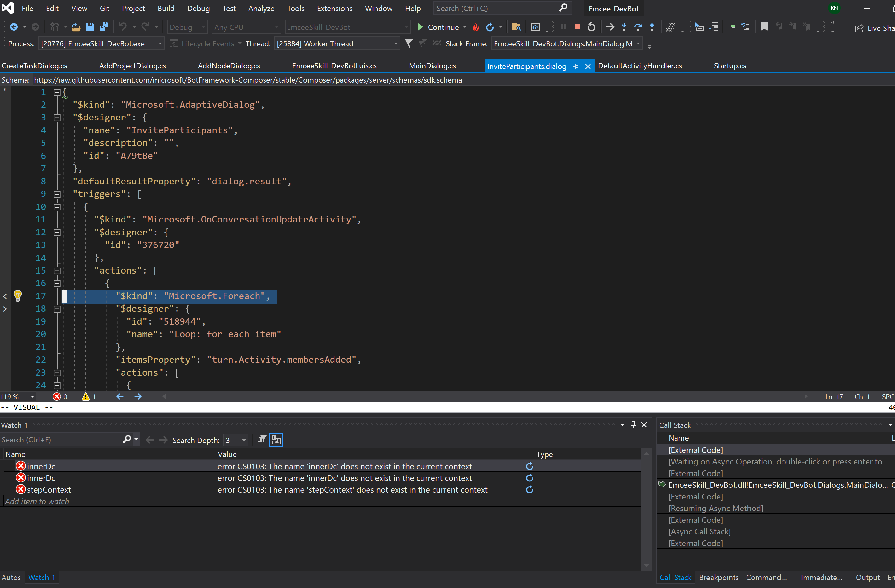The width and height of the screenshot is (895, 588).
Task: Click the Hot Reload flame icon
Action: (x=476, y=27)
